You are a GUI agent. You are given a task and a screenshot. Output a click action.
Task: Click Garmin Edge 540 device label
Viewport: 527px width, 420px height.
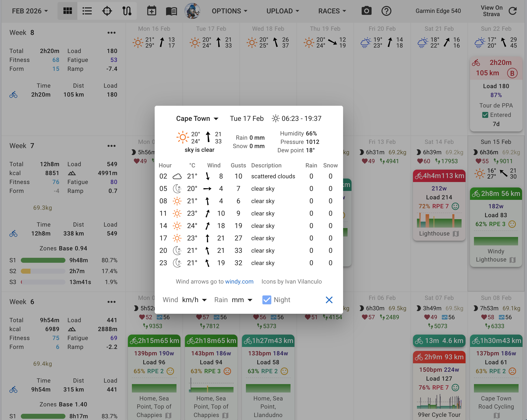(438, 11)
